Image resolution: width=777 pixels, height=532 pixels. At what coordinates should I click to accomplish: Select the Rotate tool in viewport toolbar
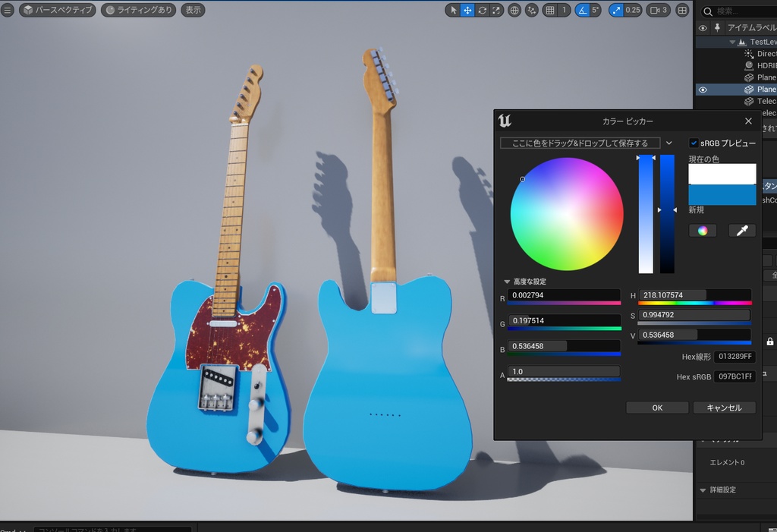tap(482, 11)
